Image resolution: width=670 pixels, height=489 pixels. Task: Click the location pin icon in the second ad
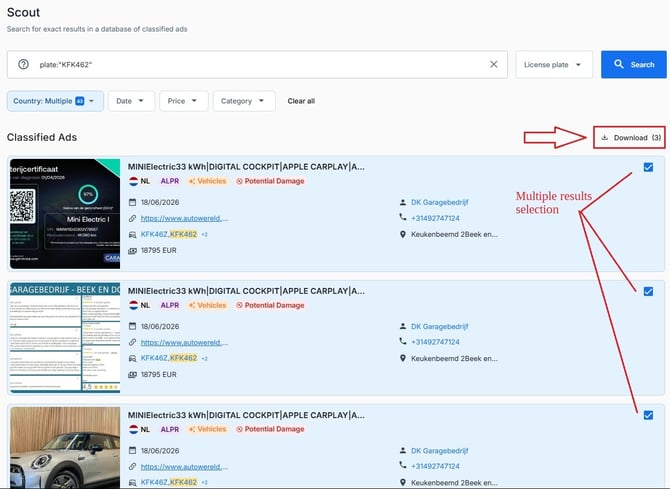coord(403,358)
